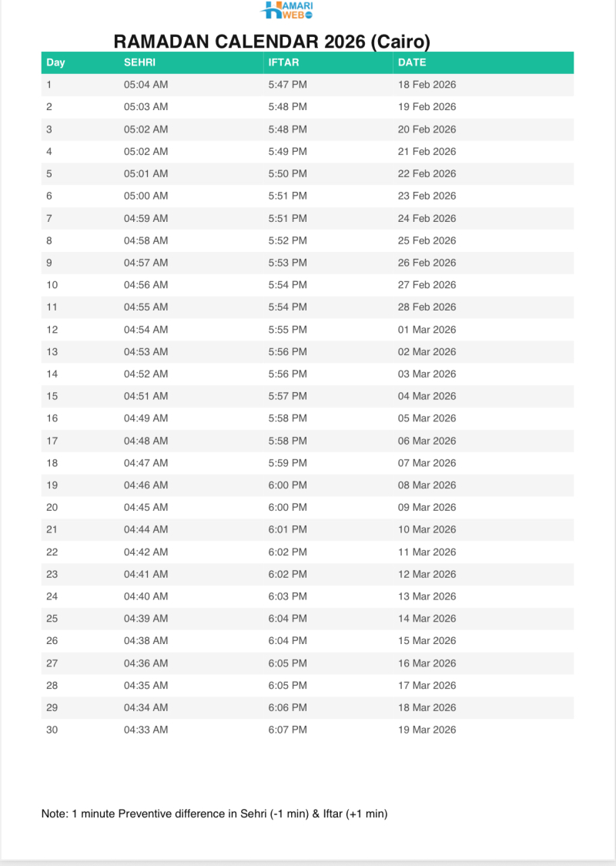Click Iftar time 5:47 PM
Screen dimensions: 616x866
click(x=287, y=85)
